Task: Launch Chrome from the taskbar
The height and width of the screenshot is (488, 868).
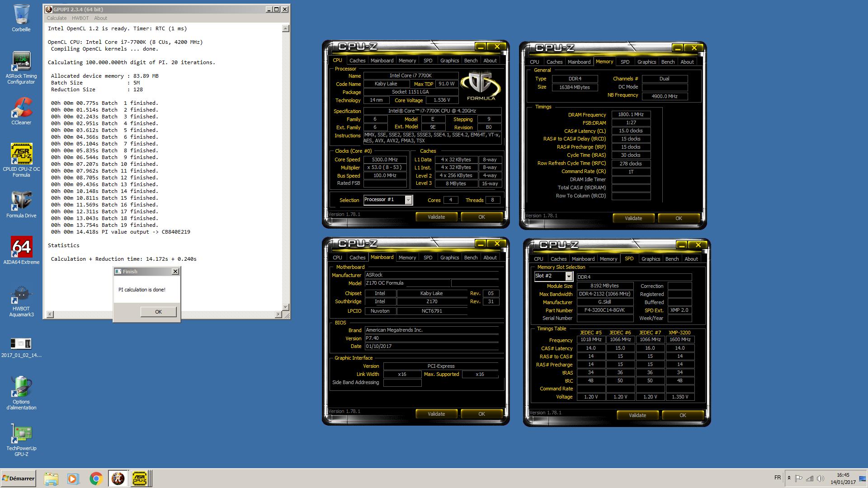Action: coord(95,479)
